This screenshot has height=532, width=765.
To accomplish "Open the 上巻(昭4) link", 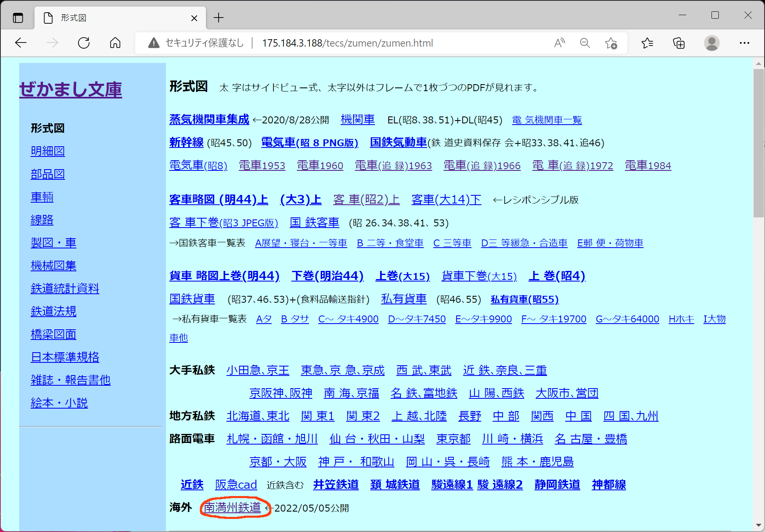I will tap(557, 276).
